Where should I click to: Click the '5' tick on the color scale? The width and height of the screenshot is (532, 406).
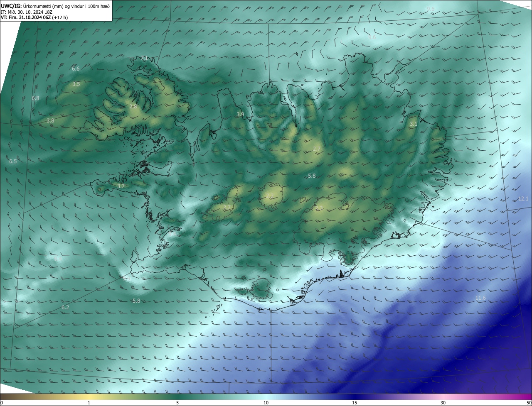point(177,403)
